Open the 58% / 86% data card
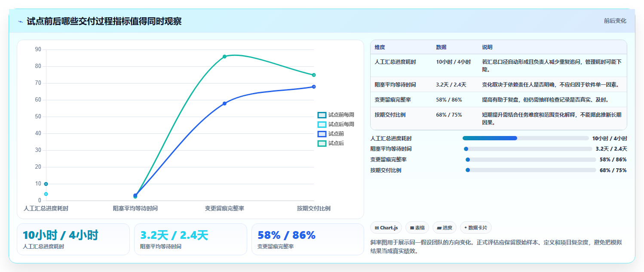644x272 pixels. 308,239
